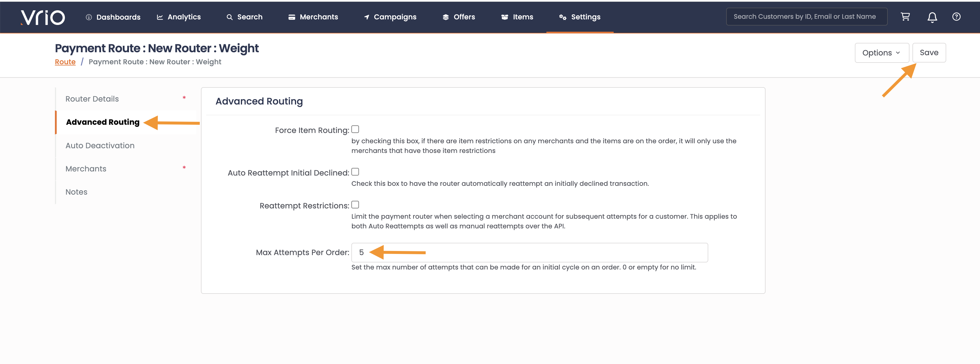The width and height of the screenshot is (980, 364).
Task: Open the Settings menu
Action: 580,17
